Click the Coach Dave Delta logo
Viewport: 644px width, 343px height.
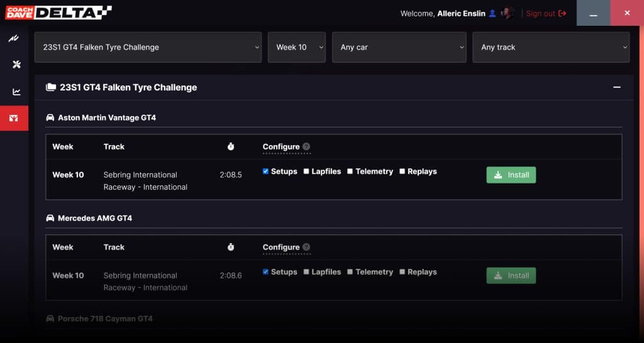point(58,13)
